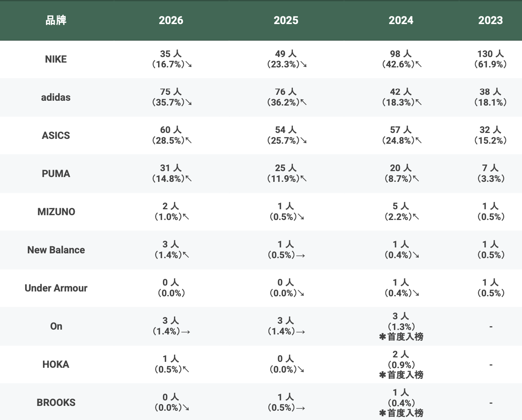The image size is (522, 420).
Task: Click the asterisk before 首度入榜 in On's row
Action: coord(382,337)
